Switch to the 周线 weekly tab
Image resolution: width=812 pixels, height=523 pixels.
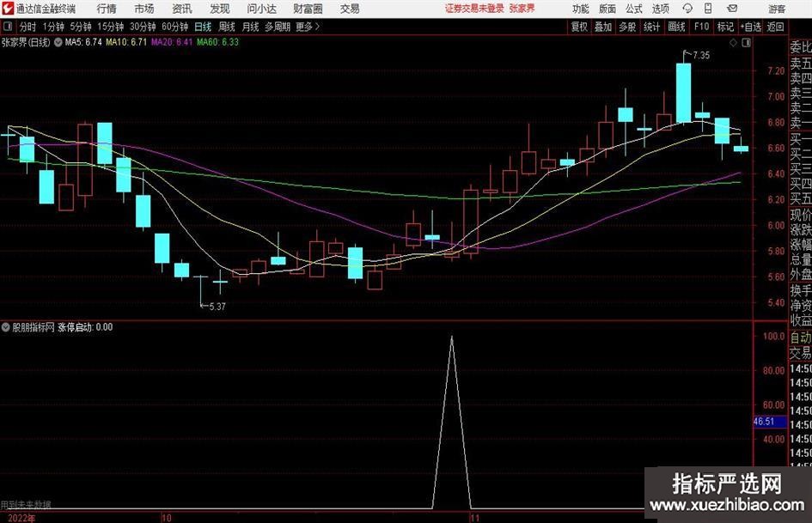(x=226, y=27)
